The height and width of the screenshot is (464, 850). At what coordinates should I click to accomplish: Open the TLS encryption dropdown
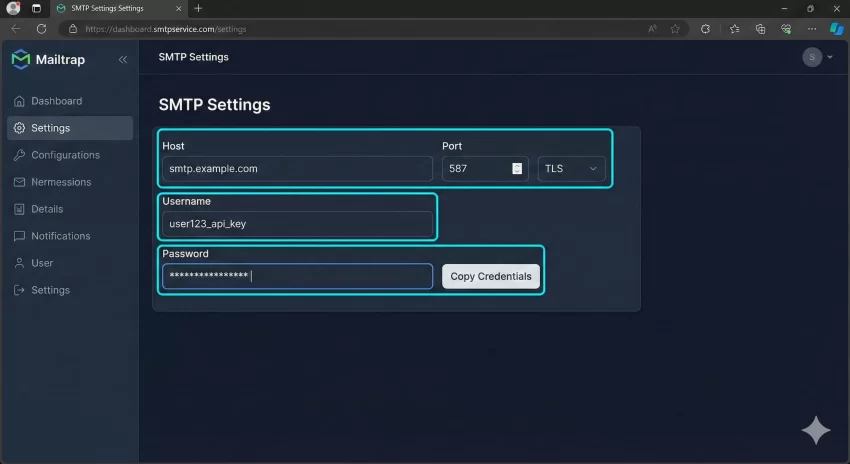coord(571,169)
